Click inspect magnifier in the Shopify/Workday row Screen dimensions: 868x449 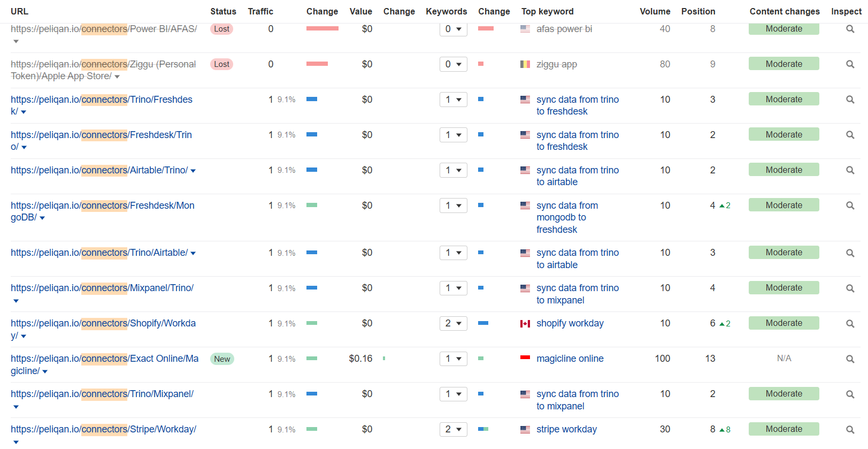(850, 323)
